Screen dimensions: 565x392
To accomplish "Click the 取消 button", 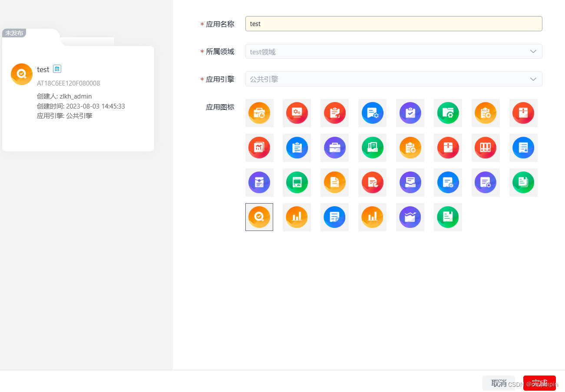I will point(499,383).
